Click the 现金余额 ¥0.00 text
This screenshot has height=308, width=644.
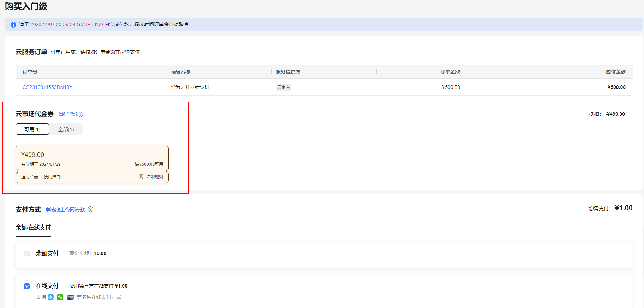pos(88,253)
